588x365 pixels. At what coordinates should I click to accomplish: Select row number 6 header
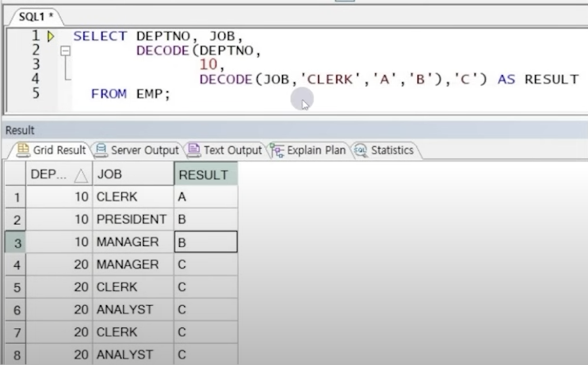tap(16, 310)
